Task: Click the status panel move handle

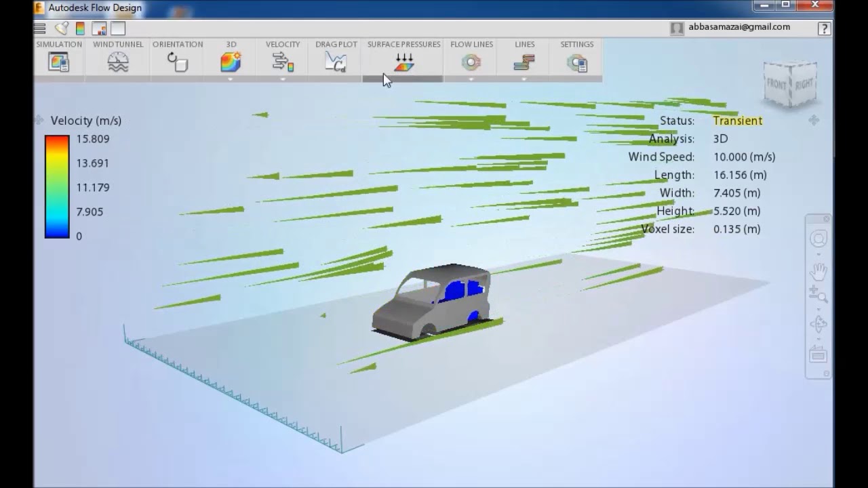Action: click(x=814, y=120)
